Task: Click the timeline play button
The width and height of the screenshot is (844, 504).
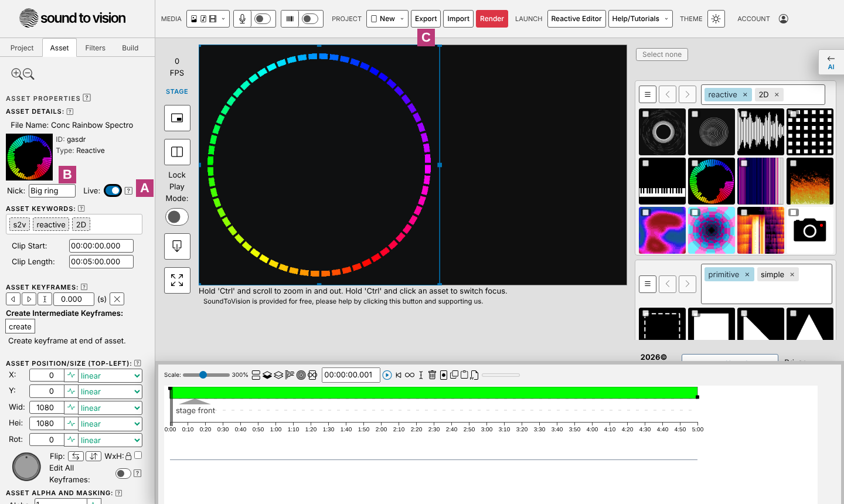Action: tap(387, 375)
